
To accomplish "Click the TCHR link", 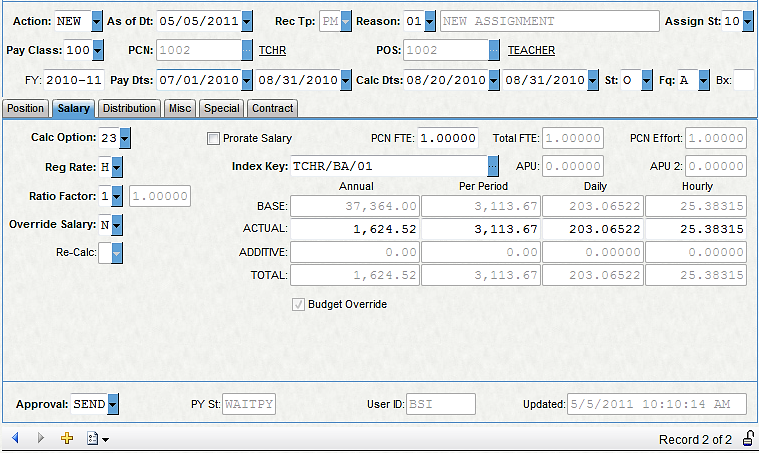I will 272,50.
